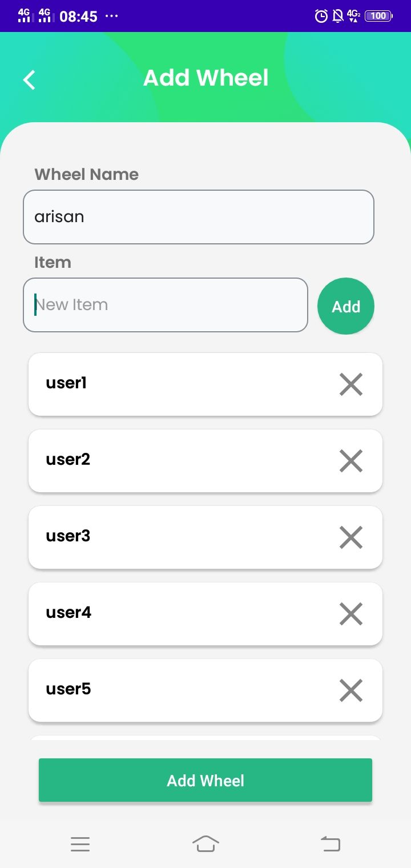Select the user1 item card

(171, 384)
